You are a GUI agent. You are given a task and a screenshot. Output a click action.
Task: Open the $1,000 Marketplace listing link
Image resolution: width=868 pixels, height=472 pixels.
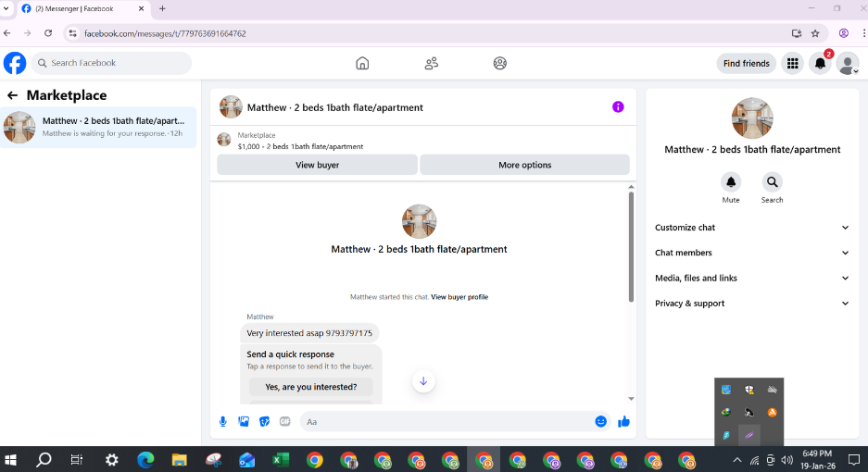coord(300,146)
